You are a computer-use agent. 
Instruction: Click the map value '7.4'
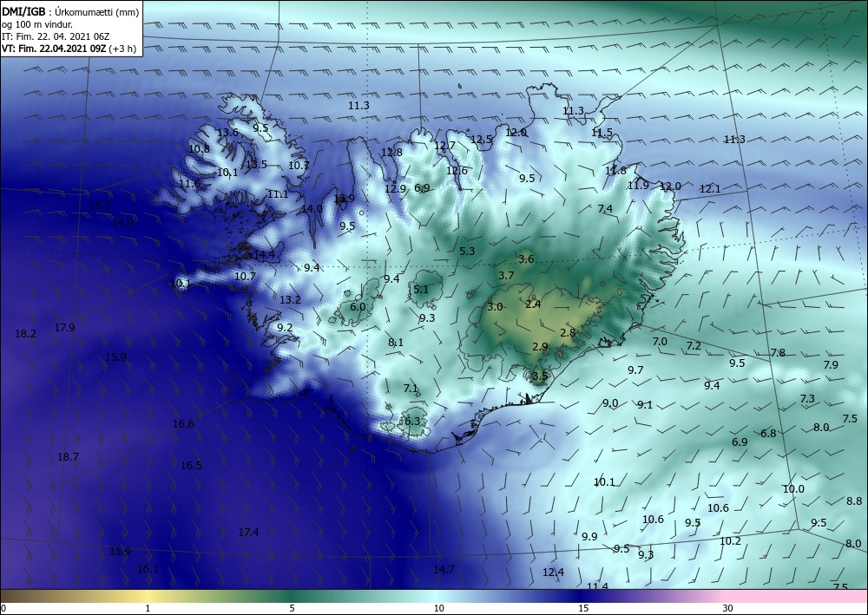[605, 208]
